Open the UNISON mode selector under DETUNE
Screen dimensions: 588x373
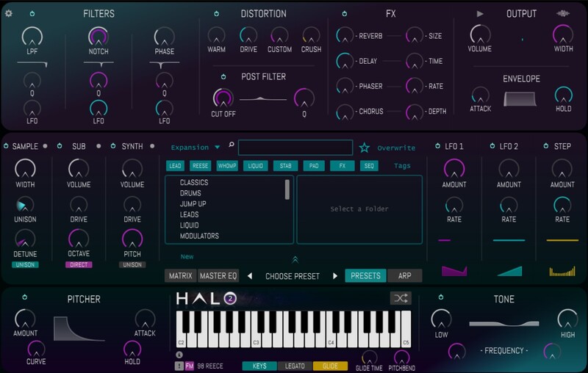[x=25, y=265]
